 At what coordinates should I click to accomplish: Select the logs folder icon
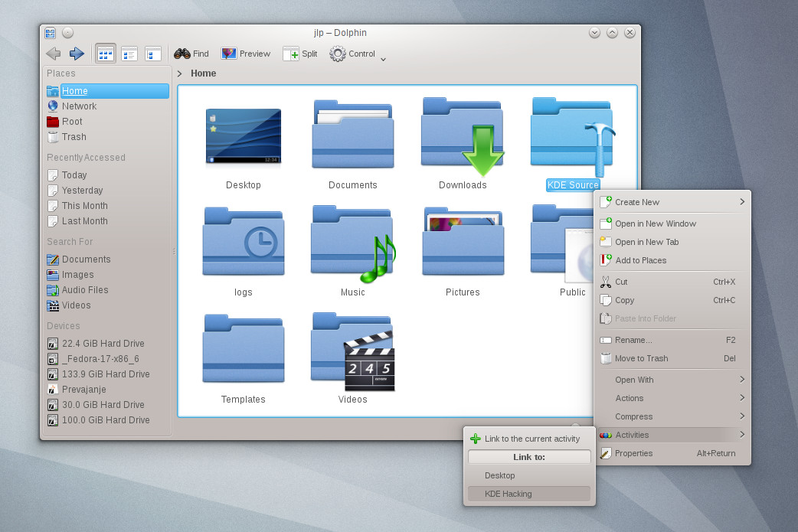(x=244, y=241)
